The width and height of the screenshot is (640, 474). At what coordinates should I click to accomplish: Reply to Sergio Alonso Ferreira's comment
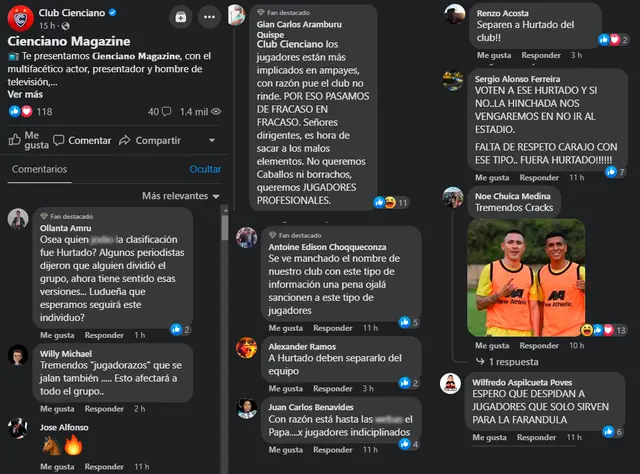pyautogui.click(x=539, y=178)
